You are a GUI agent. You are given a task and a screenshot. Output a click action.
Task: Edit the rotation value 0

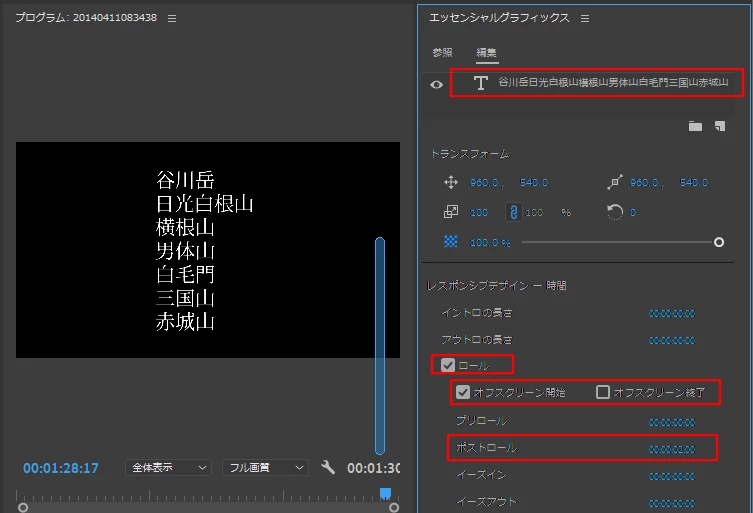633,212
